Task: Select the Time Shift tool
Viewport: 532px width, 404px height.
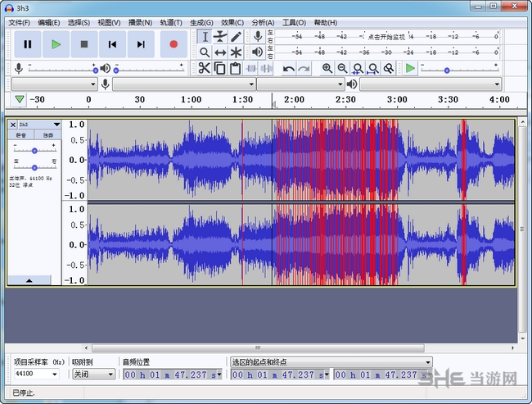Action: coord(220,52)
